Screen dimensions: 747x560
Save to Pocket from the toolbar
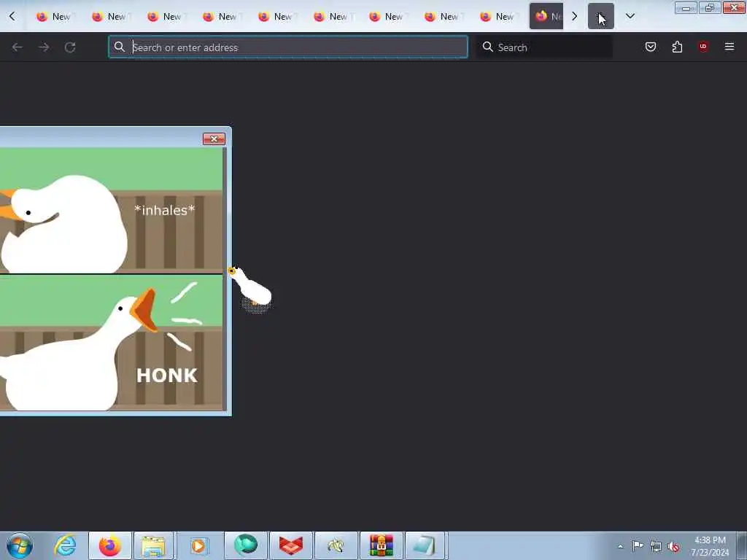point(650,47)
